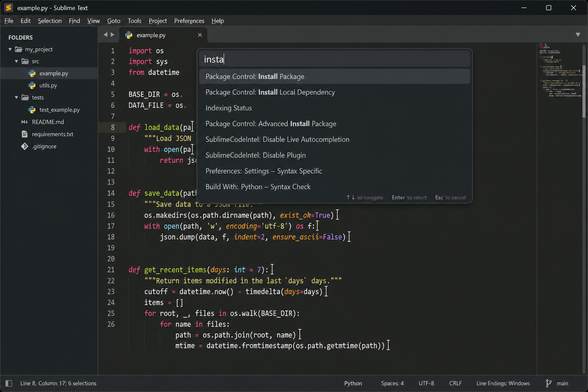Collapse the my_project folder arrow
This screenshot has height=392, width=588.
(10, 49)
